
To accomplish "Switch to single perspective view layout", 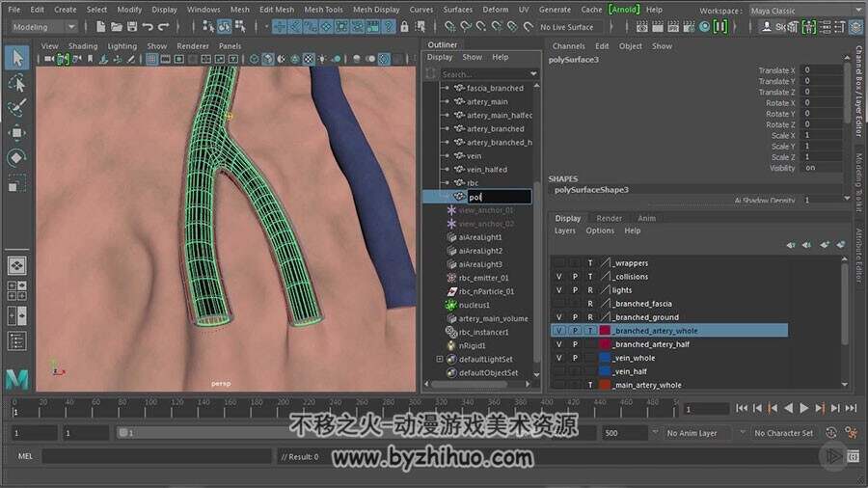I will (17, 265).
